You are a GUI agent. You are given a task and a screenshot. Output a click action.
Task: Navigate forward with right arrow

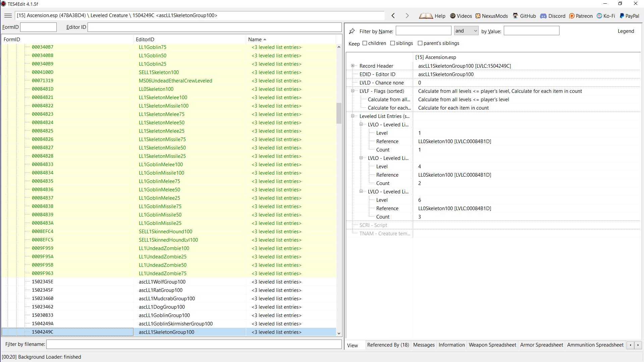click(407, 16)
